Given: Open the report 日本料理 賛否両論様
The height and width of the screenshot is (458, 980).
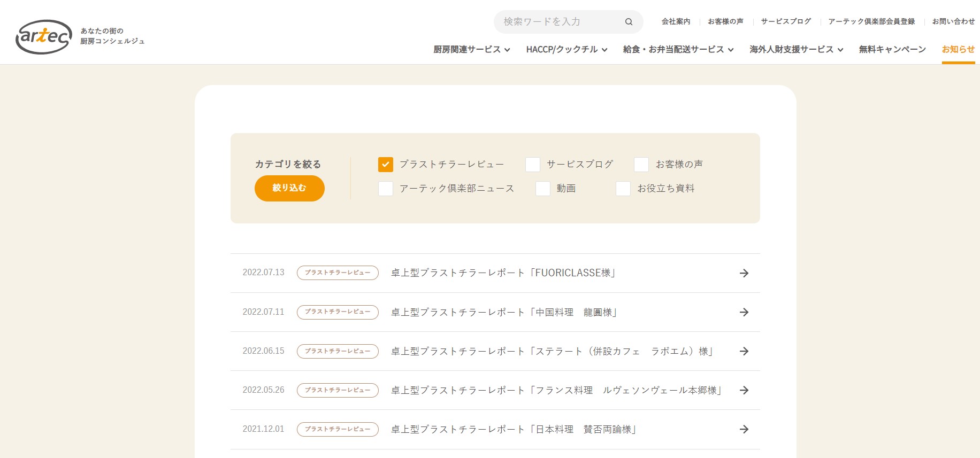Looking at the screenshot, I should [514, 429].
